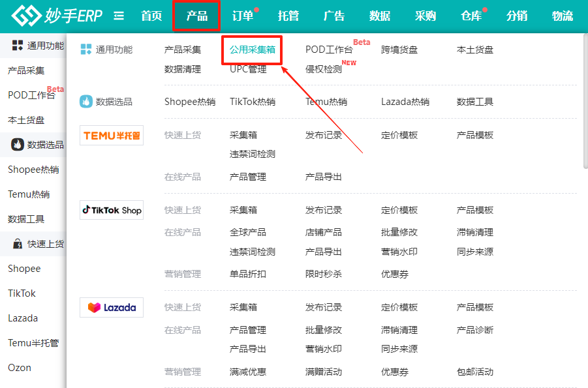Image resolution: width=588 pixels, height=388 pixels.
Task: Select Lazada in left sidebar
Action: 23,318
